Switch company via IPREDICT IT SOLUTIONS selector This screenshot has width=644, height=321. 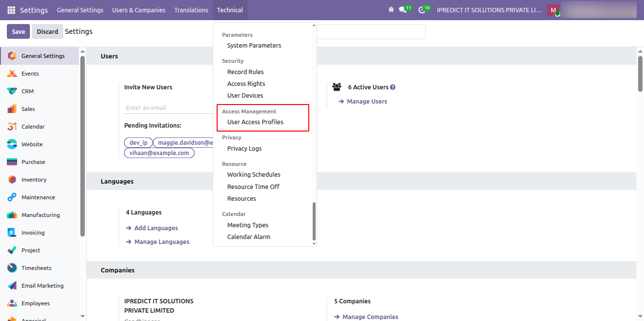(489, 10)
